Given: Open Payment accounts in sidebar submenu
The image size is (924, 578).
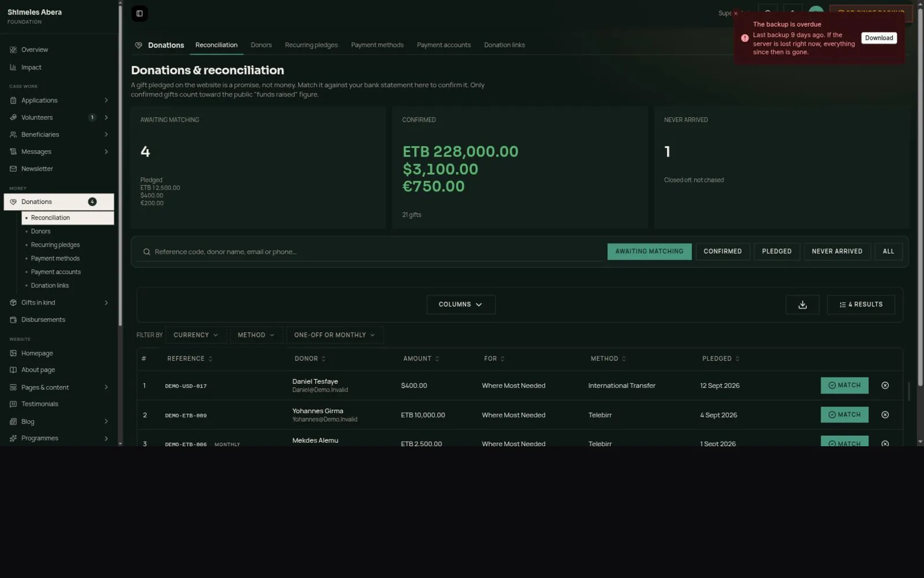Looking at the screenshot, I should coord(56,272).
